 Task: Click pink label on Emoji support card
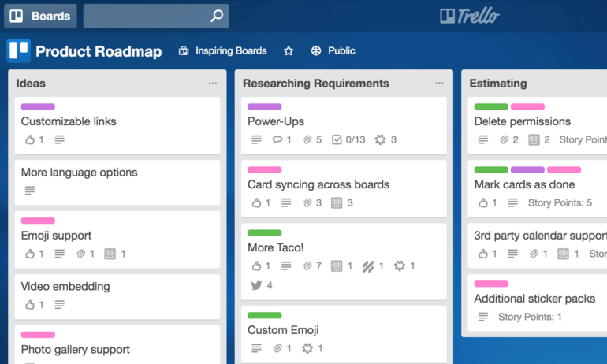pos(38,221)
